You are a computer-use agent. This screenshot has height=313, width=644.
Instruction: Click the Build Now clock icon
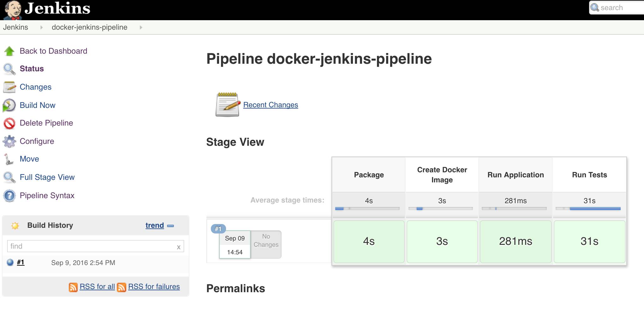[x=9, y=105]
